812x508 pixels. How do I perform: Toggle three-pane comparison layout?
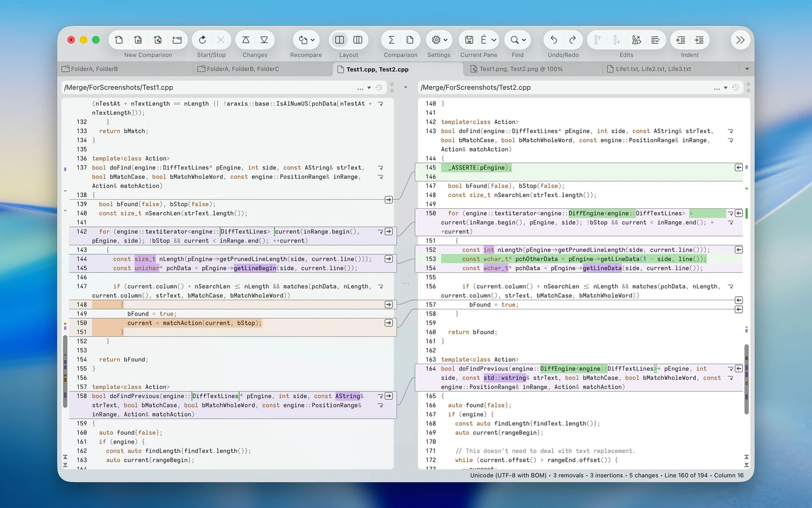[358, 40]
